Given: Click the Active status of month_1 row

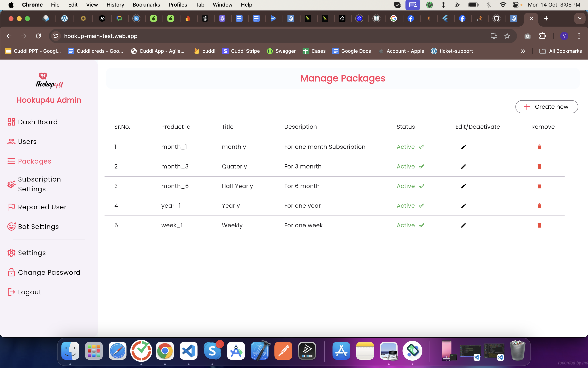Looking at the screenshot, I should [410, 147].
